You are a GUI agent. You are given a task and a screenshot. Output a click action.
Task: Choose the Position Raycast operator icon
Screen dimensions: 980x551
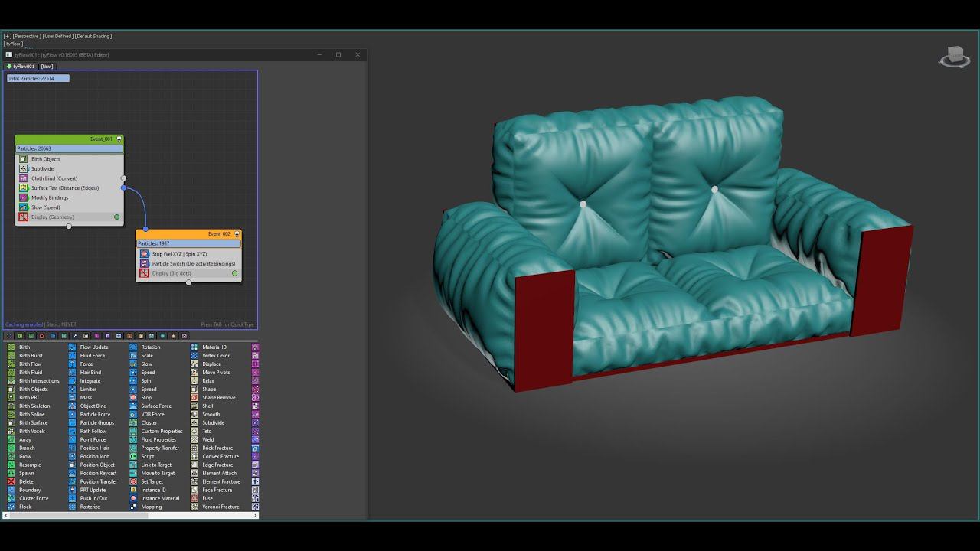[x=72, y=474]
